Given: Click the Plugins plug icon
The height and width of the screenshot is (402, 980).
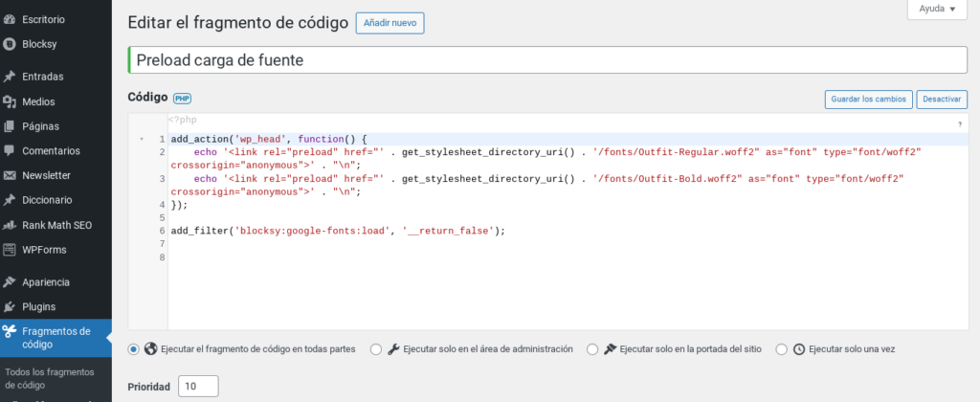Looking at the screenshot, I should (x=9, y=307).
